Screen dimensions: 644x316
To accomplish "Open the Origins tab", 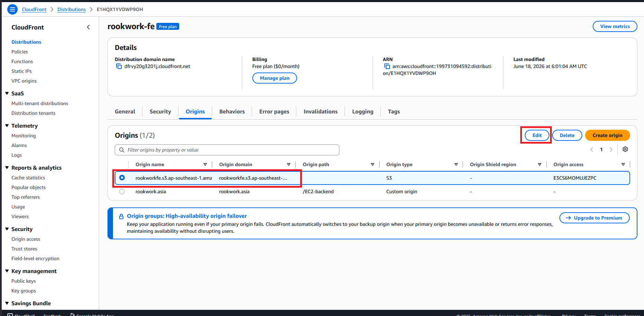I will [x=195, y=112].
